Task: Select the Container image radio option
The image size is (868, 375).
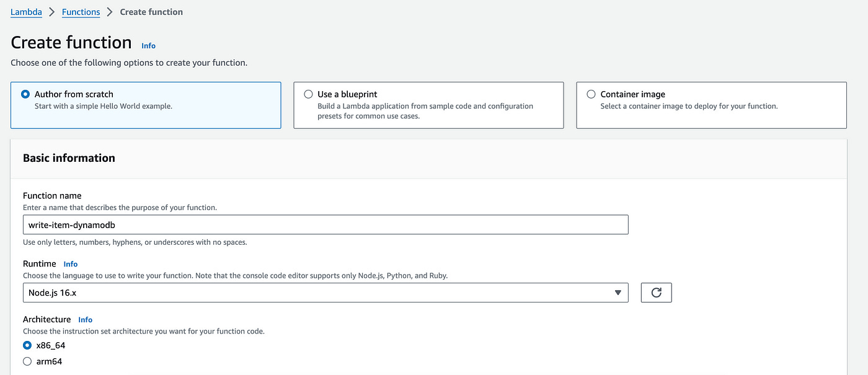Action: pos(591,94)
